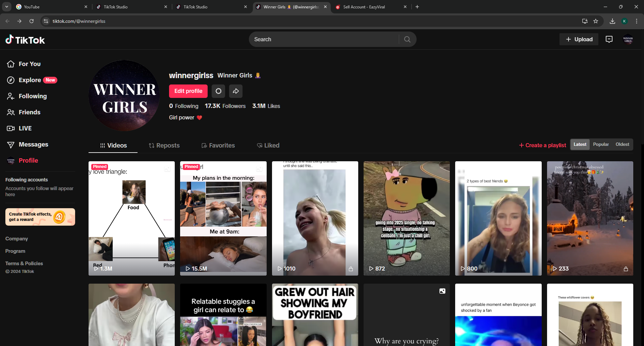Open the Beyonce moment video

498,315
